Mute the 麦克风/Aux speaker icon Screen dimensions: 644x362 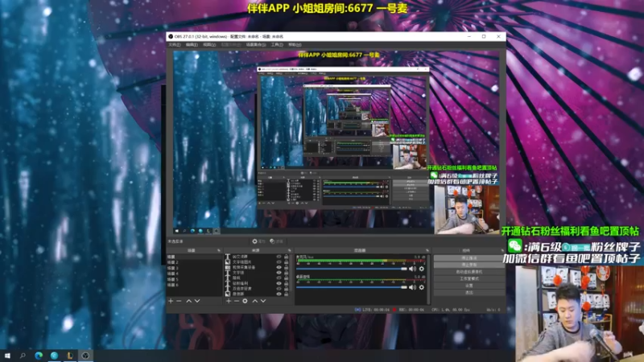pyautogui.click(x=412, y=269)
